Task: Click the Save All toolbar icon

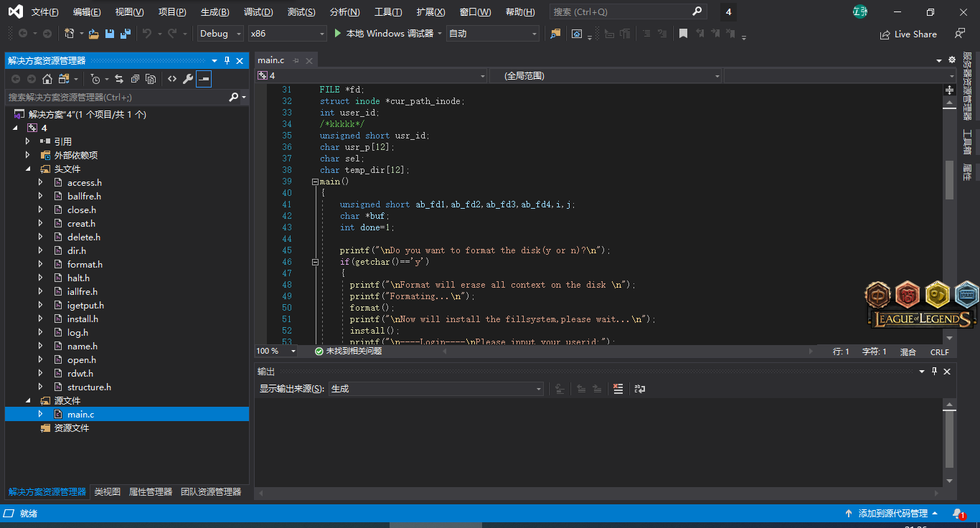Action: click(126, 34)
